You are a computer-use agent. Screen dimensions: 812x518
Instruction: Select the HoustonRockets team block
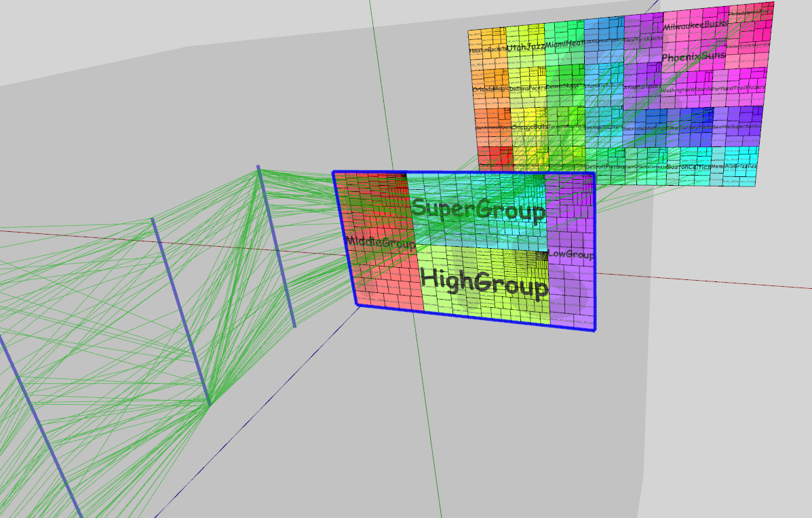[487, 49]
